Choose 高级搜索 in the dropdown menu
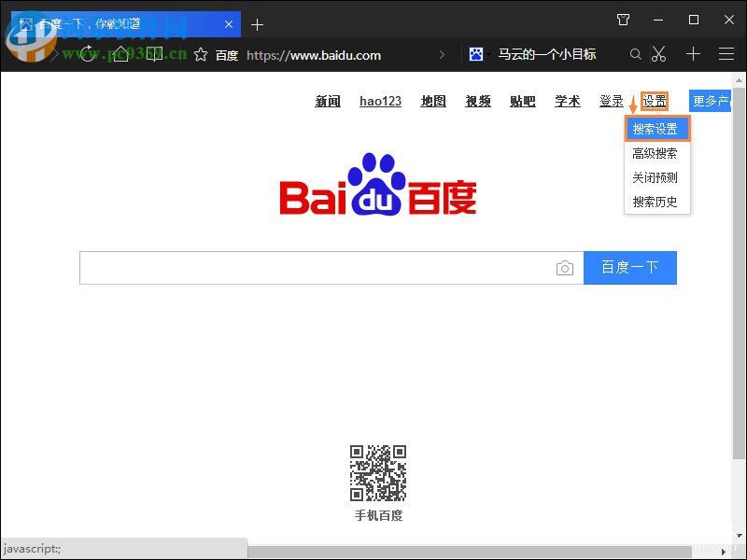 tap(656, 152)
